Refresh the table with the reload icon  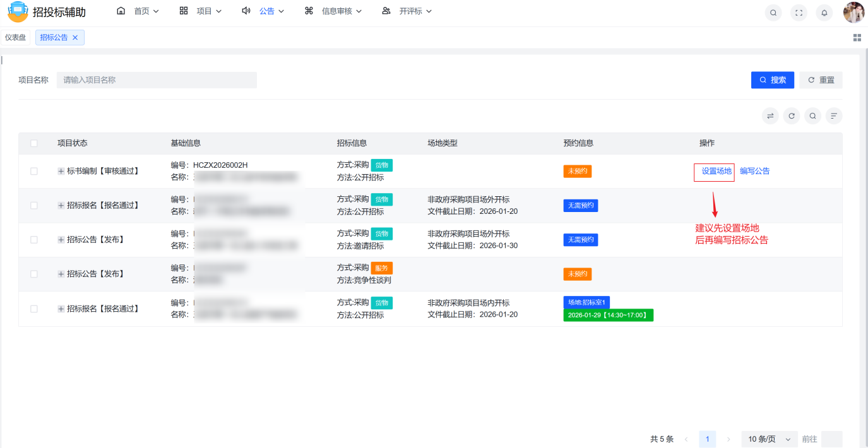(x=791, y=115)
